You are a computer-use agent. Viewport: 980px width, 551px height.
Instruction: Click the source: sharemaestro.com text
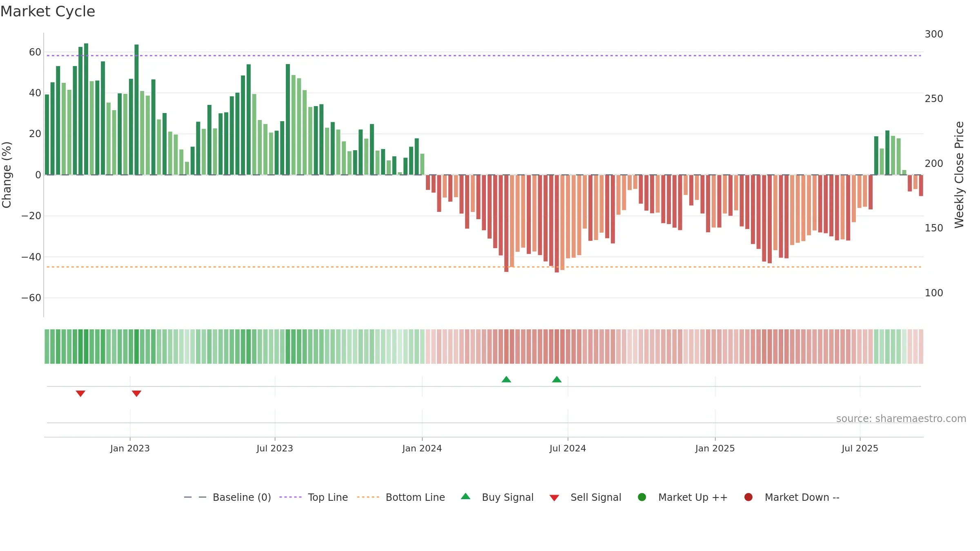(901, 419)
